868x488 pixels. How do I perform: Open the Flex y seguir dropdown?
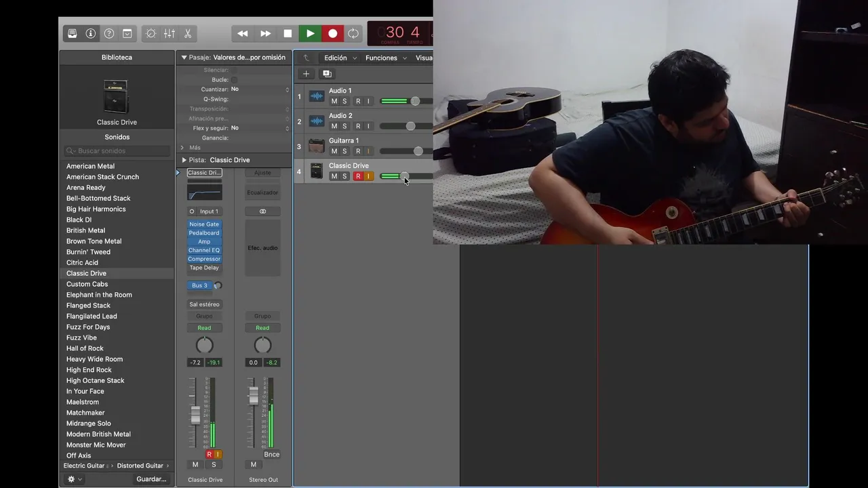click(260, 127)
